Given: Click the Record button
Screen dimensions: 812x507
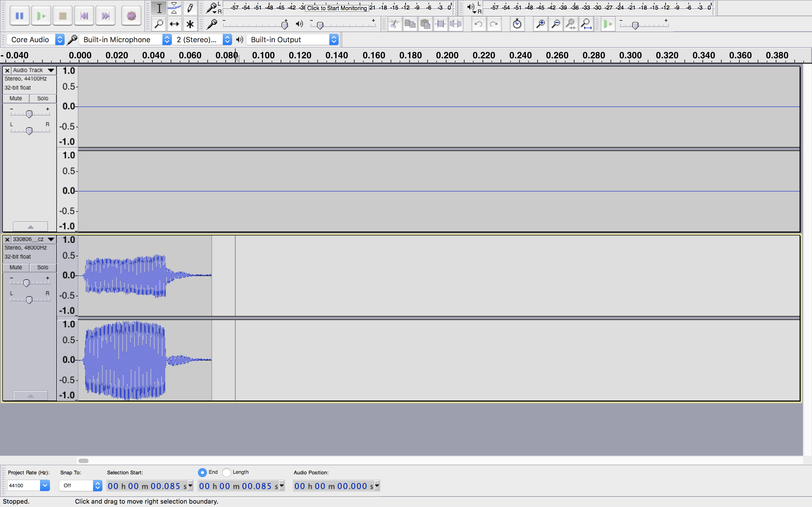Looking at the screenshot, I should pos(131,16).
